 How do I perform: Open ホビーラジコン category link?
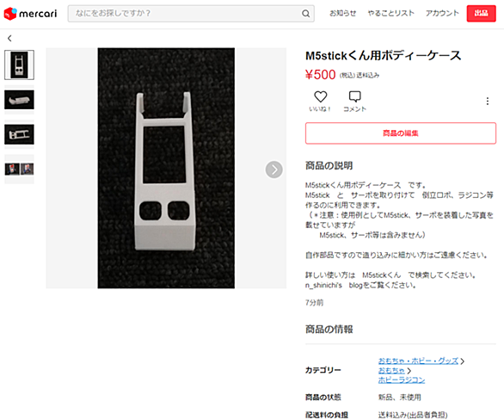point(402,380)
